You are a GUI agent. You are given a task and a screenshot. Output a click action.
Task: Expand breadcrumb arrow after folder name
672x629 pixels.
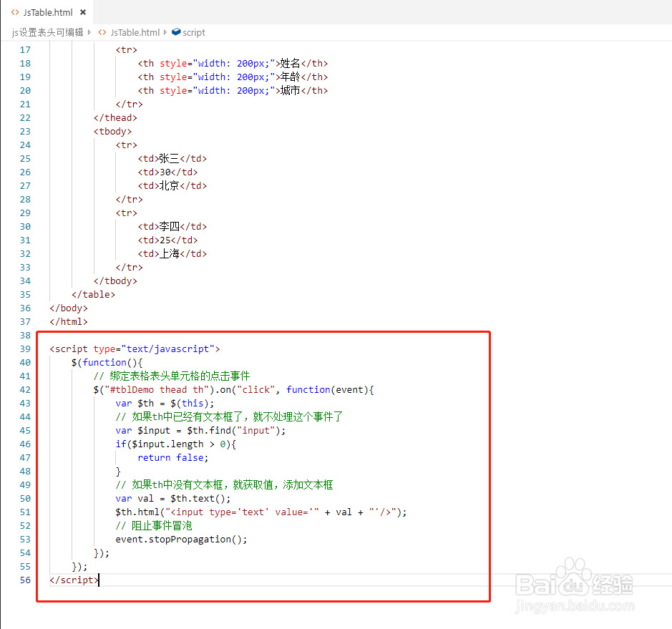point(89,32)
